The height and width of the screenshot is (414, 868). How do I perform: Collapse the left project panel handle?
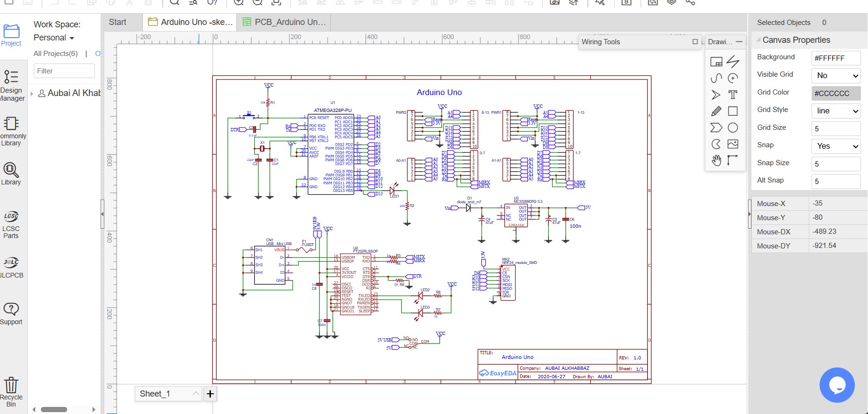coord(102,214)
